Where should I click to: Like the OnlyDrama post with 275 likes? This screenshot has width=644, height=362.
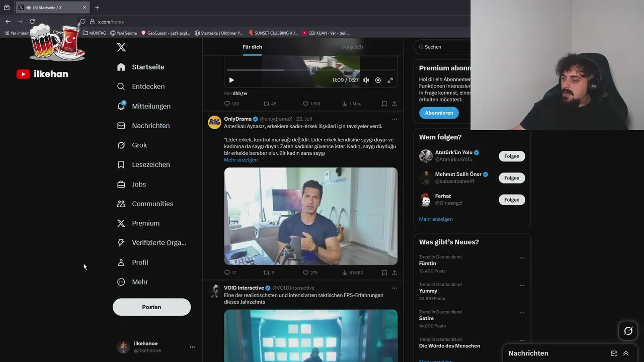pyautogui.click(x=305, y=273)
